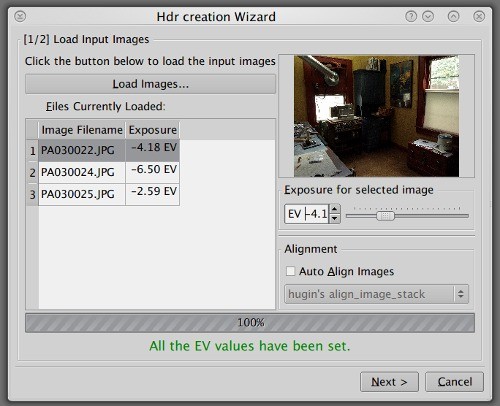Click the room preview thumbnail

(x=376, y=116)
